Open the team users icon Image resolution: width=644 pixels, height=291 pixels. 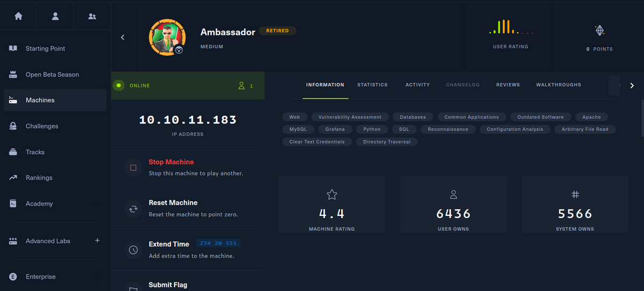(92, 16)
